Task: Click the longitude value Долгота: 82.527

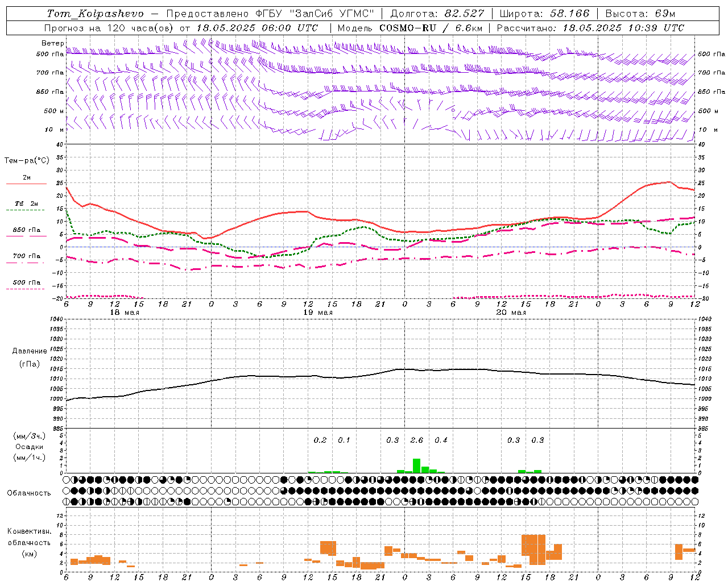Action: pyautogui.click(x=437, y=14)
